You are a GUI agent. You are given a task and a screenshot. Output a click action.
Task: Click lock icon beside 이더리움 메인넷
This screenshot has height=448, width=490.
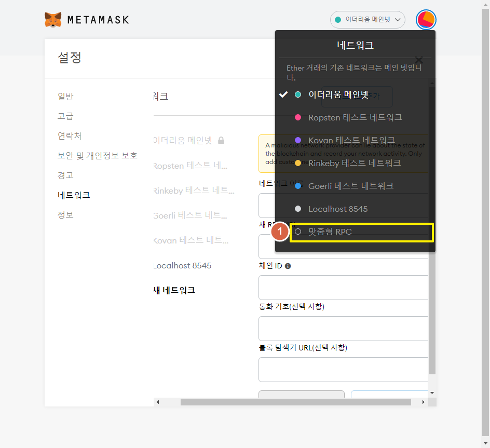coord(221,140)
